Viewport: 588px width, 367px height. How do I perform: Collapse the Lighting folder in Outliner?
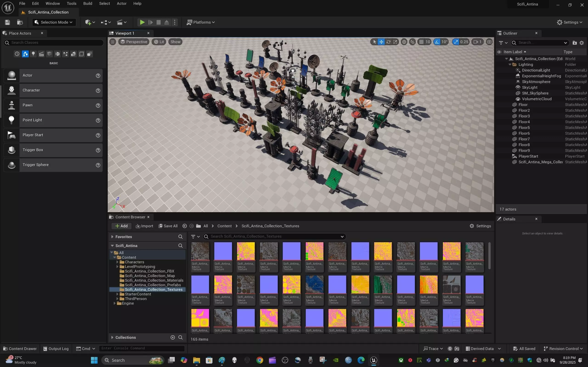click(x=510, y=64)
